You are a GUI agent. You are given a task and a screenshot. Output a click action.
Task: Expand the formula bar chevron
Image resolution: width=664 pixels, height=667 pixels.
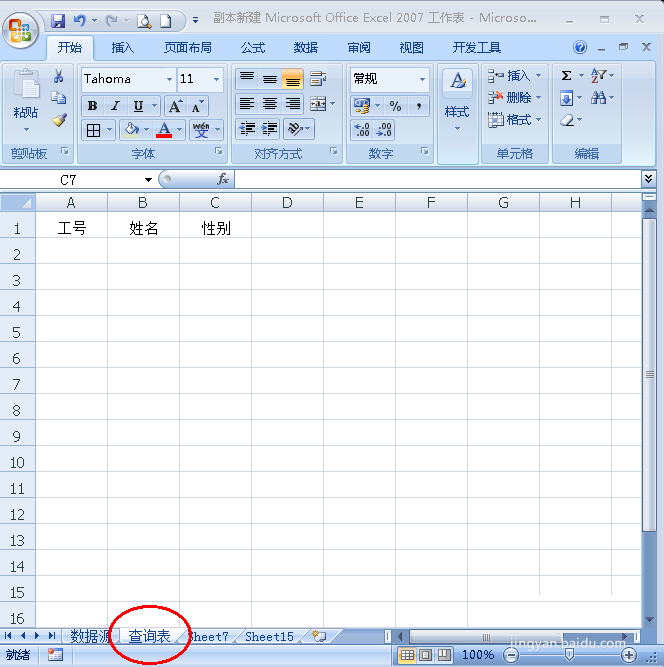pyautogui.click(x=648, y=178)
